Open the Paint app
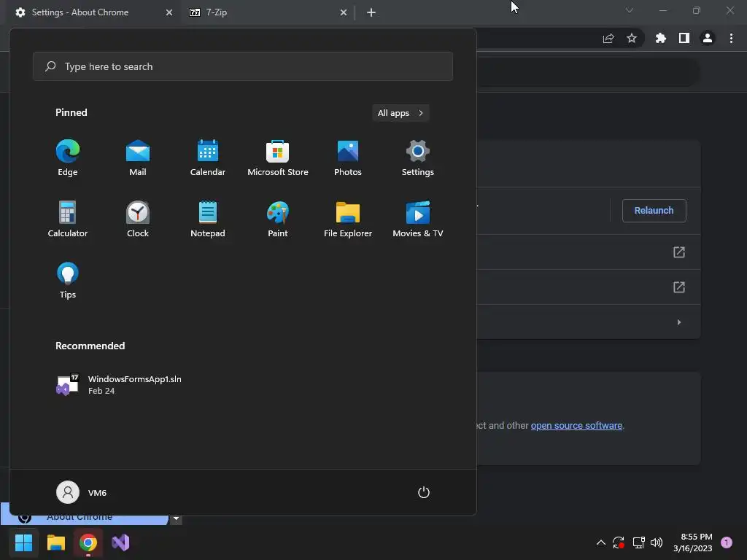 (x=278, y=219)
